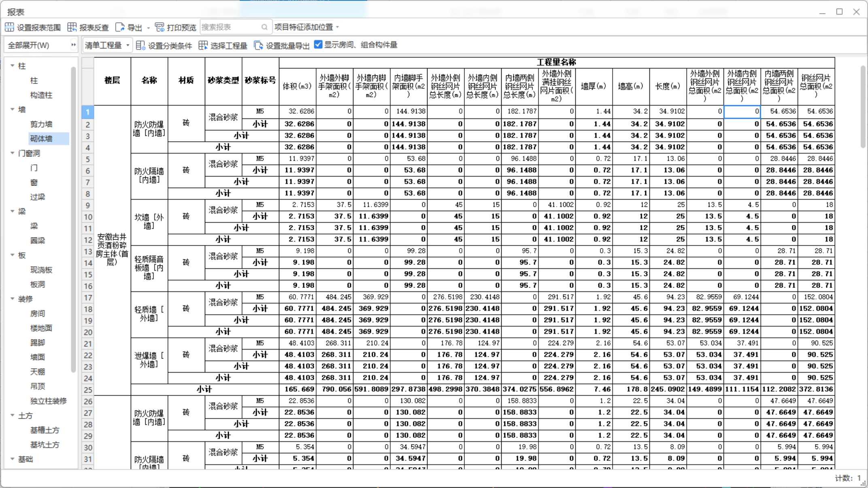Select 剪力墙 in the tree

pyautogui.click(x=41, y=124)
